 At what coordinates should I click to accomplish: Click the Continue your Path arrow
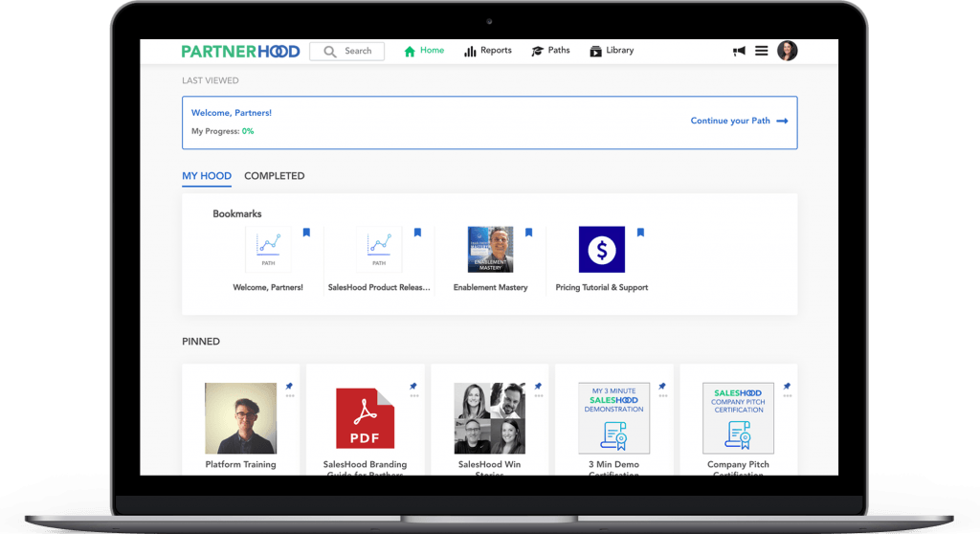click(783, 122)
